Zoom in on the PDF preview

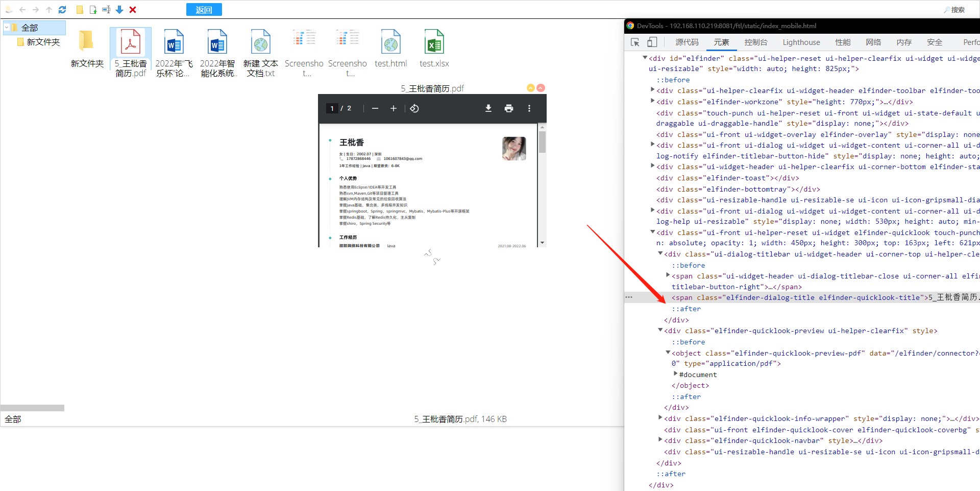tap(393, 108)
